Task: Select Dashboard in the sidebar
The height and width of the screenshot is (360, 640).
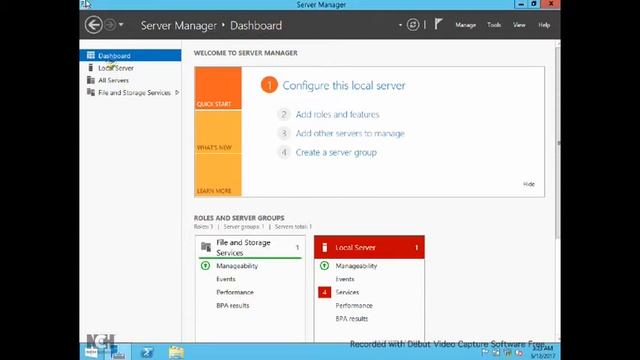Action: coord(130,56)
